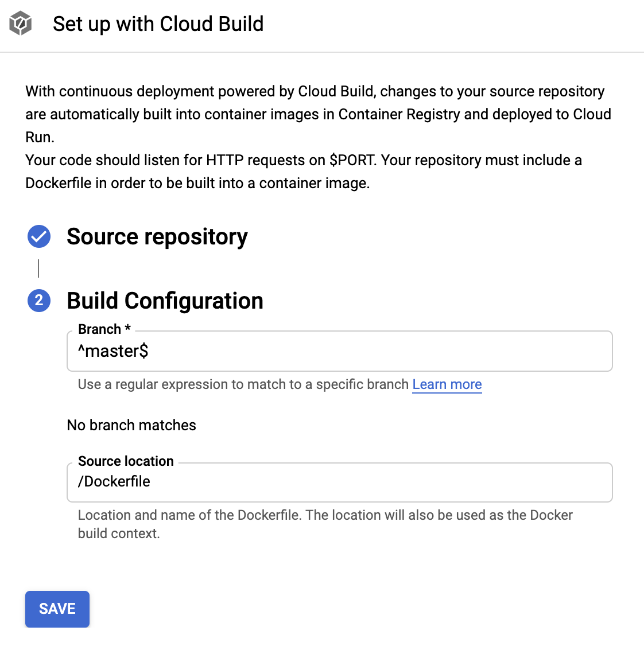Click the 'Use a regular expression' helper text
The image size is (644, 654).
coord(243,384)
